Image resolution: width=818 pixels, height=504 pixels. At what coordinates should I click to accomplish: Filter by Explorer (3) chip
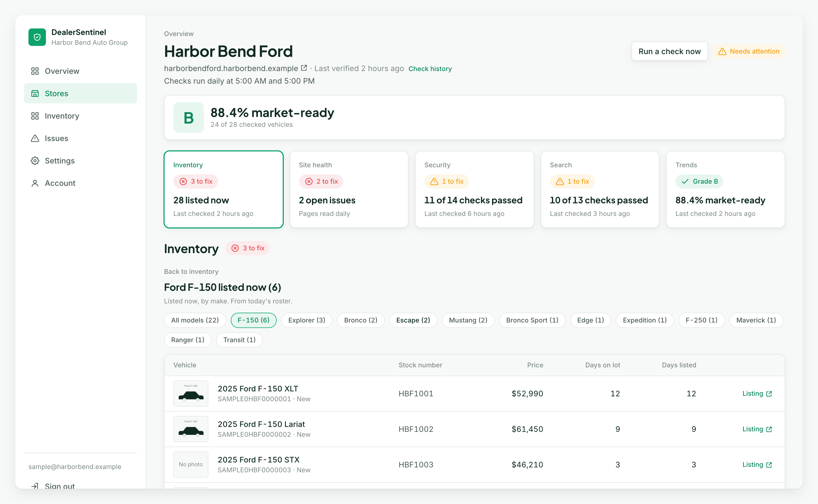point(307,320)
